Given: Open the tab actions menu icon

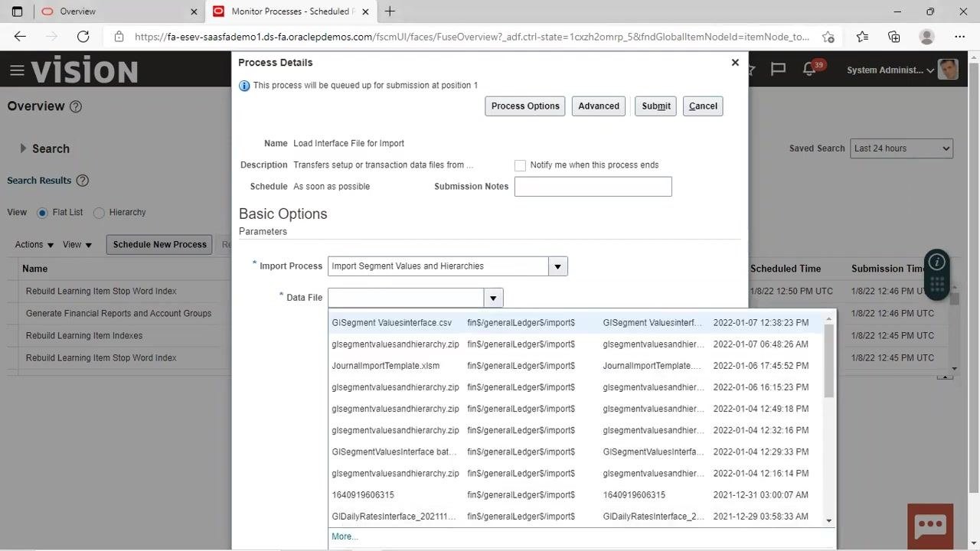Looking at the screenshot, I should point(17,11).
